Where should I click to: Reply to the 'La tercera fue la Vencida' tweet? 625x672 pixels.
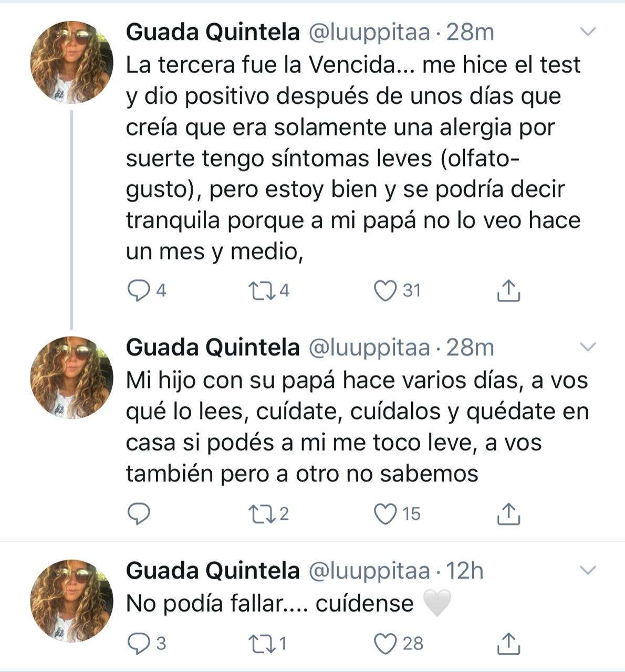pos(139,291)
